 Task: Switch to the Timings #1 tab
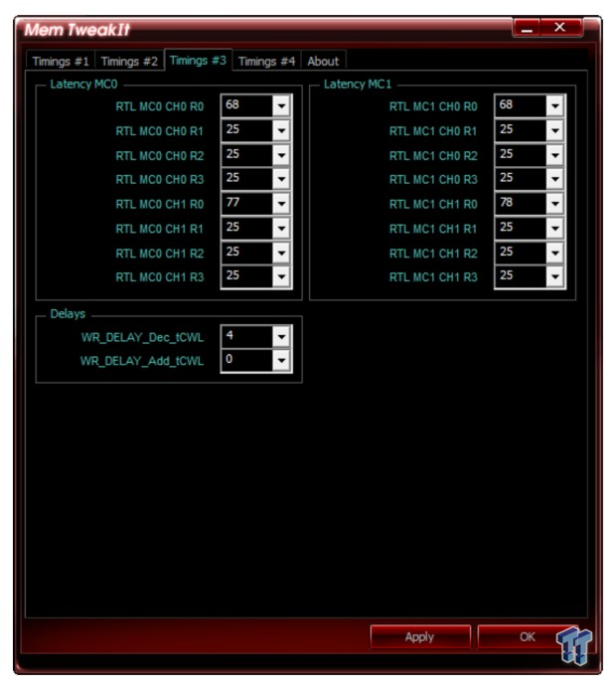[61, 62]
